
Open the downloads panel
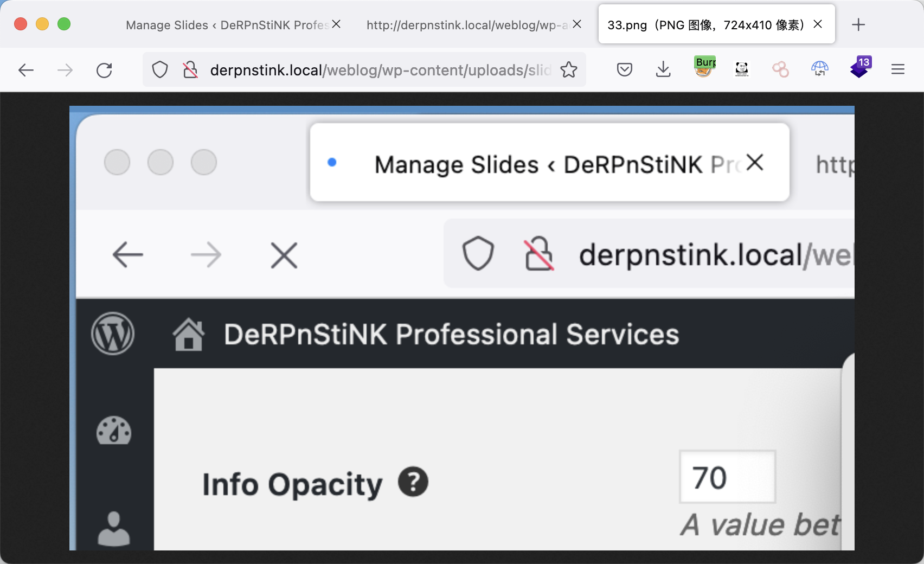pos(663,69)
